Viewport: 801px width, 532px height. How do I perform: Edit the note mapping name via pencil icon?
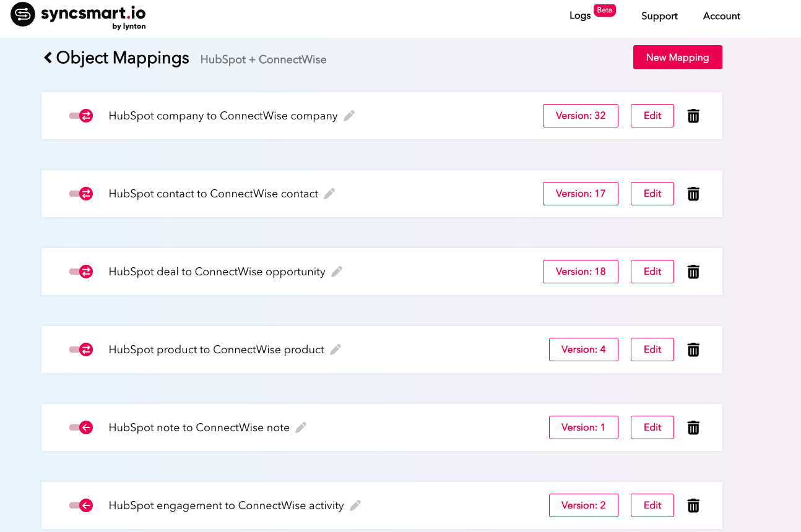click(301, 427)
